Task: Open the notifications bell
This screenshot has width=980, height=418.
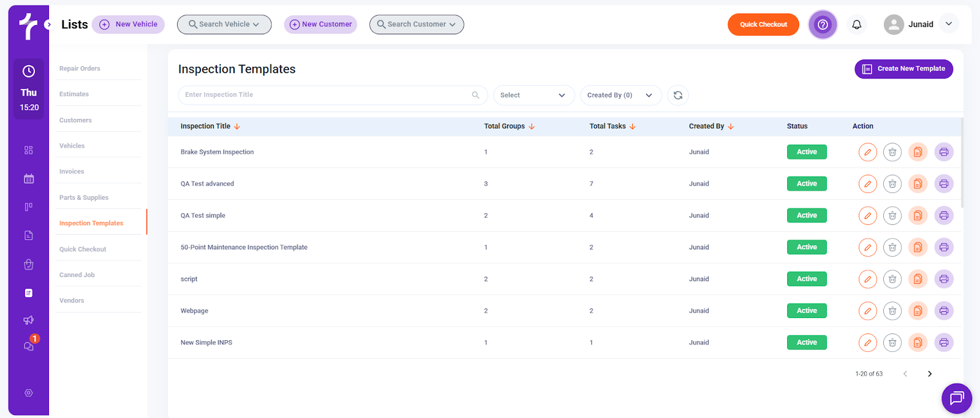Action: pos(857,25)
